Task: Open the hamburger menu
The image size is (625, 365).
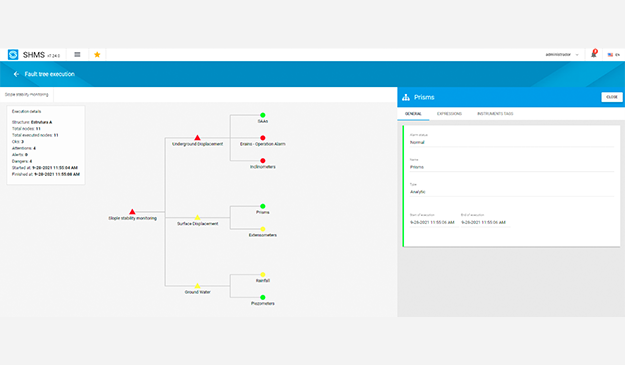Action: coord(77,55)
